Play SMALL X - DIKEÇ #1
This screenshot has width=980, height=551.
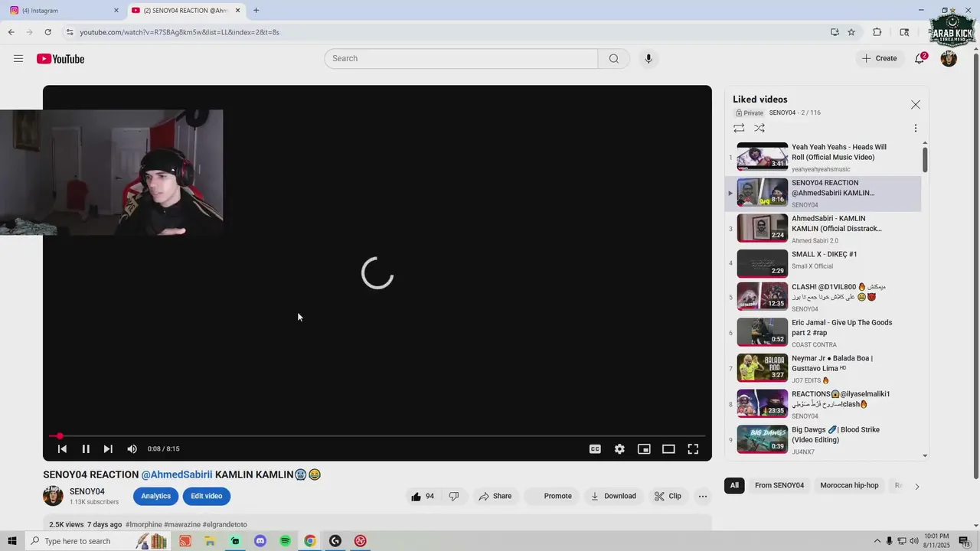[823, 263]
